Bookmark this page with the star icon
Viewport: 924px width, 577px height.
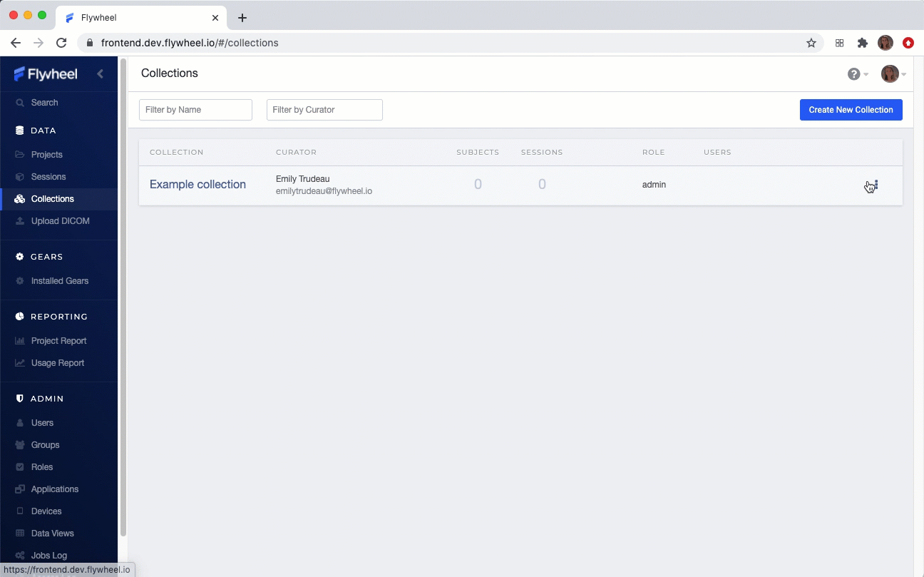tap(811, 43)
